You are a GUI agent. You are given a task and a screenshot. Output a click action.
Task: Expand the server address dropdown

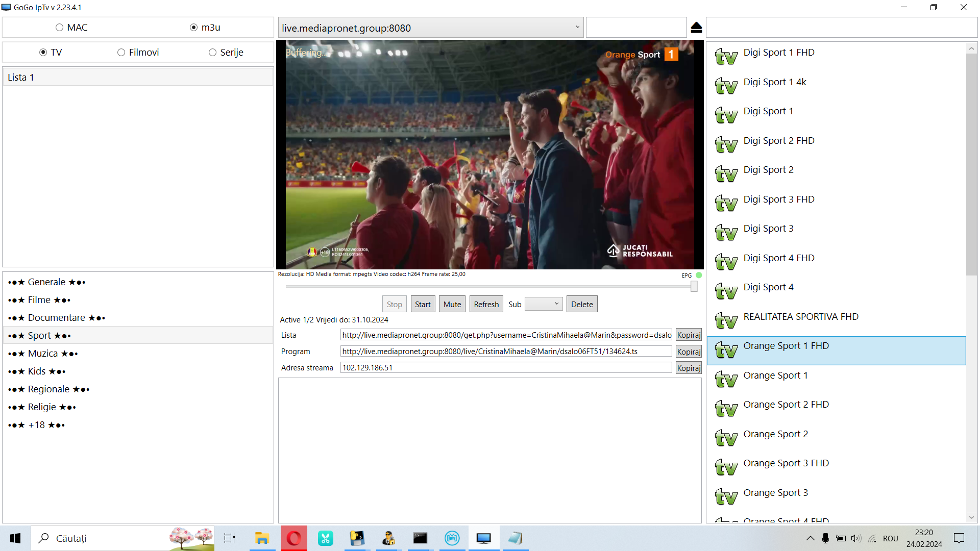577,28
